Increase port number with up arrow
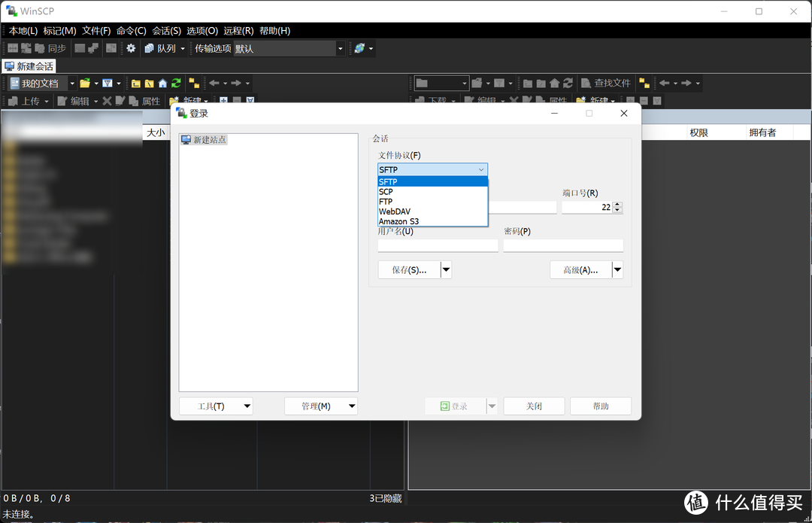 pos(617,204)
